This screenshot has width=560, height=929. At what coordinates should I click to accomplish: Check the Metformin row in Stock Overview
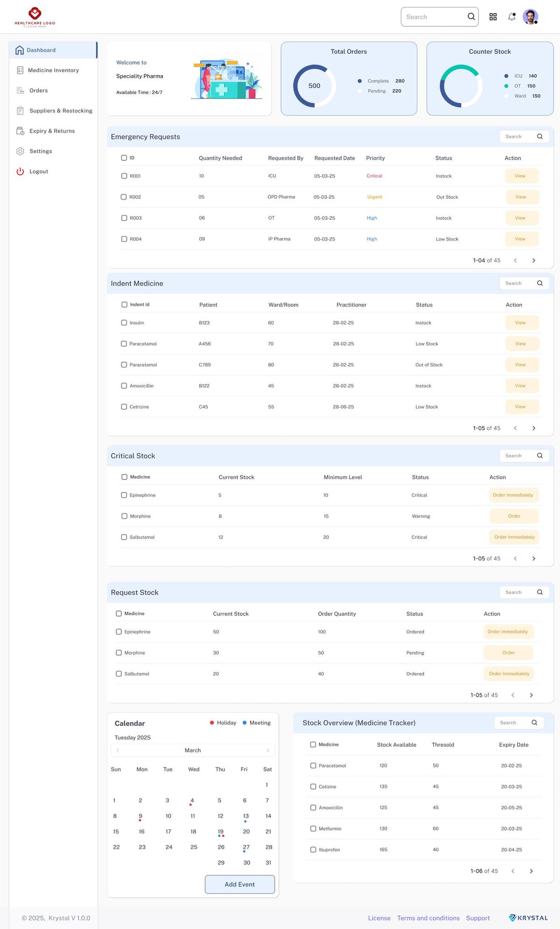pyautogui.click(x=313, y=829)
